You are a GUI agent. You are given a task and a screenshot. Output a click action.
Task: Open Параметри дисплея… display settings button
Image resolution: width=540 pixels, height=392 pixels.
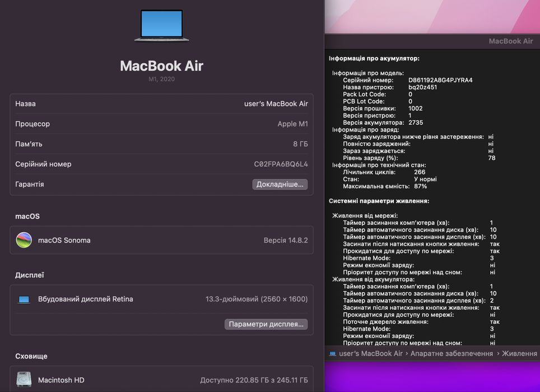(x=266, y=324)
